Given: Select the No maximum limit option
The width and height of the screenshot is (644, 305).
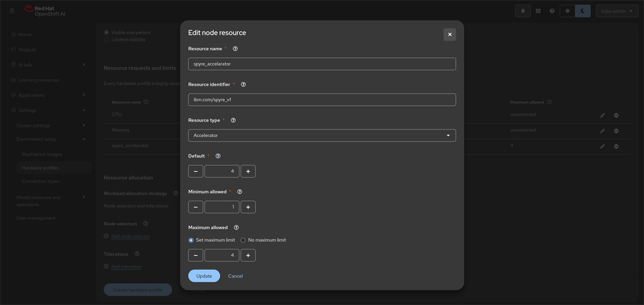Looking at the screenshot, I should [243, 240].
